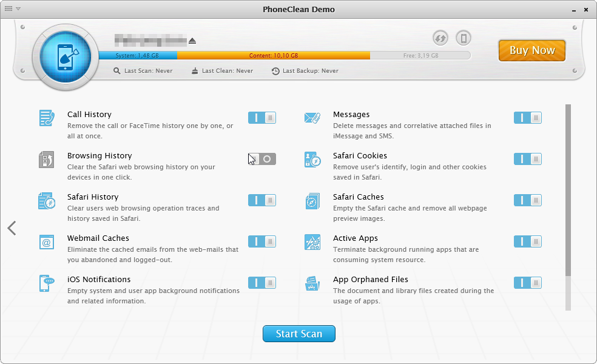Screen dimensions: 597x364
Task: Click the Safari Cookies title
Action: click(360, 156)
